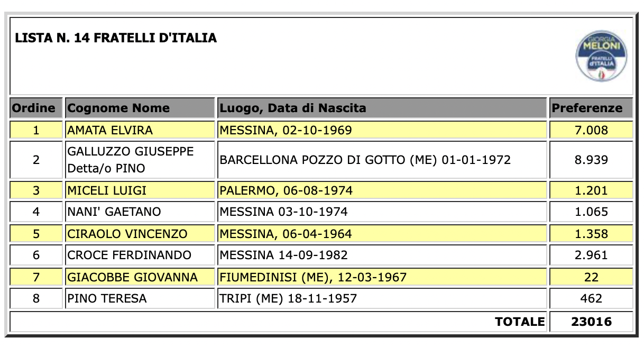Click GALLUZZO GIUSEPPE Detta/o PINO name cell
Image resolution: width=644 pixels, height=347 pixels.
point(140,160)
